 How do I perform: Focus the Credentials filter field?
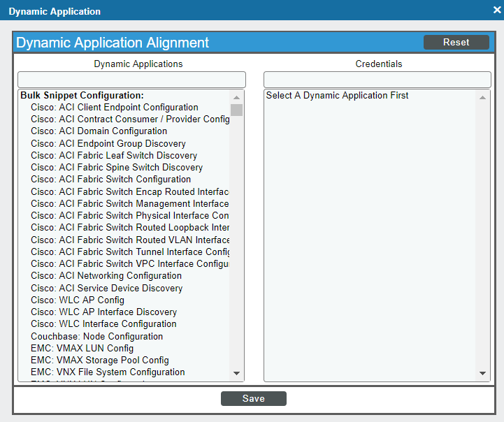click(377, 80)
